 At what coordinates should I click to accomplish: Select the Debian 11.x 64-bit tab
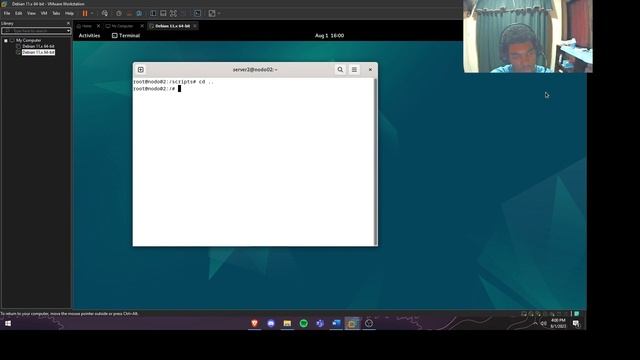pyautogui.click(x=172, y=26)
